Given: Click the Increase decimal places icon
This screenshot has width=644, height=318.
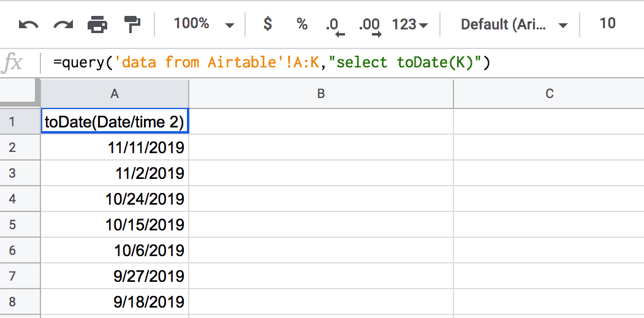Looking at the screenshot, I should coord(369,26).
